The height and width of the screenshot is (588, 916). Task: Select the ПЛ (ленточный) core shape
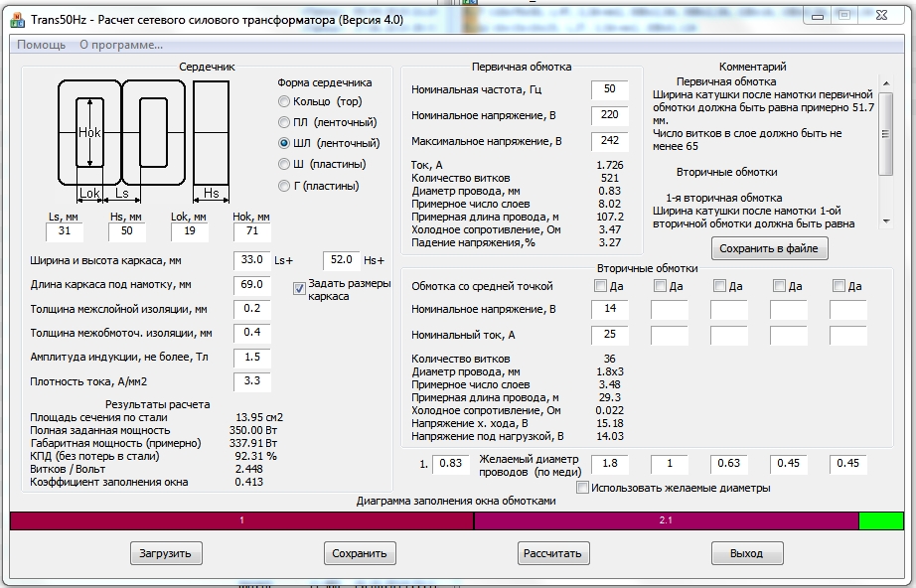coord(285,122)
